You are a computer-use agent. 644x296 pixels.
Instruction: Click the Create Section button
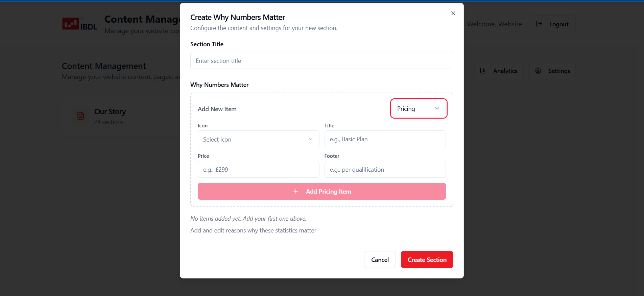click(427, 260)
